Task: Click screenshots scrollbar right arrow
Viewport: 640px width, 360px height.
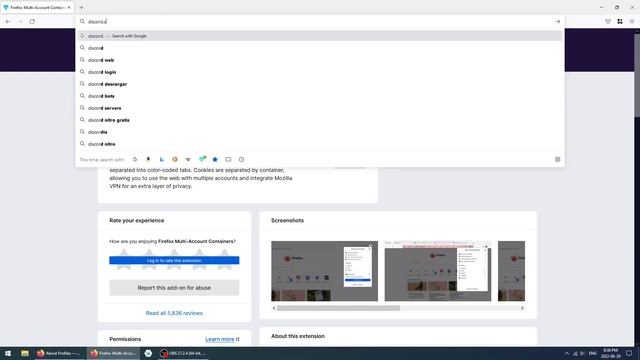Action: click(522, 308)
